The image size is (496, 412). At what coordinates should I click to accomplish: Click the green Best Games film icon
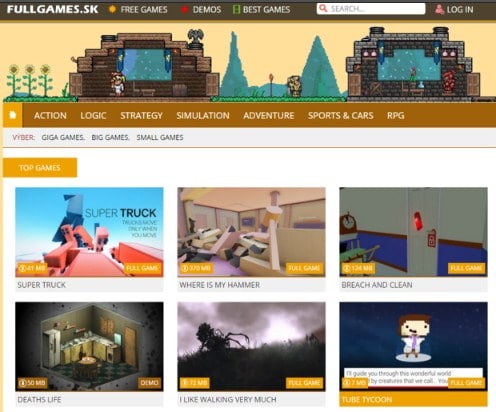coord(236,9)
